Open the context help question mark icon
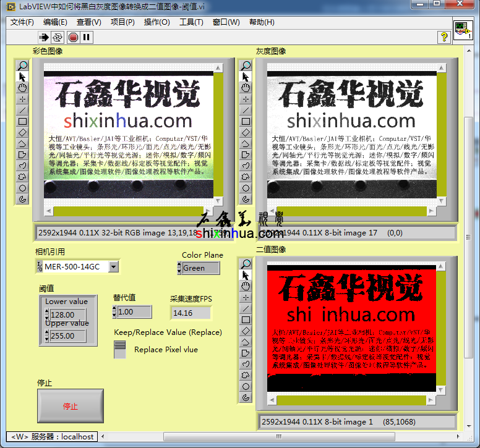The height and width of the screenshot is (448, 480). coord(444,37)
